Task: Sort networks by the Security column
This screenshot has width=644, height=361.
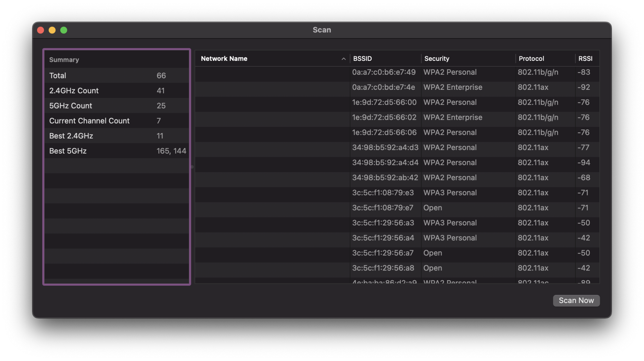Action: (x=437, y=58)
